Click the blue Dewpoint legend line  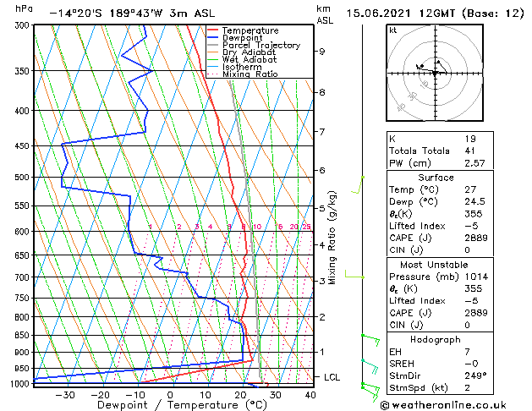[x=212, y=38]
